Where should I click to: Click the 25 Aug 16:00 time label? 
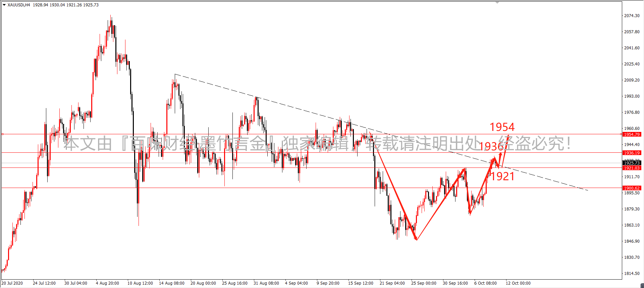[x=235, y=283]
